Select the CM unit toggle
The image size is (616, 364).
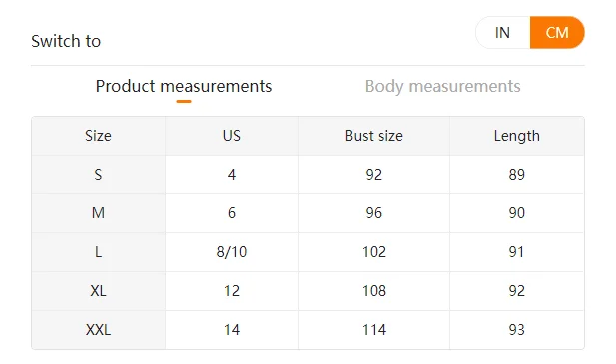click(x=557, y=33)
